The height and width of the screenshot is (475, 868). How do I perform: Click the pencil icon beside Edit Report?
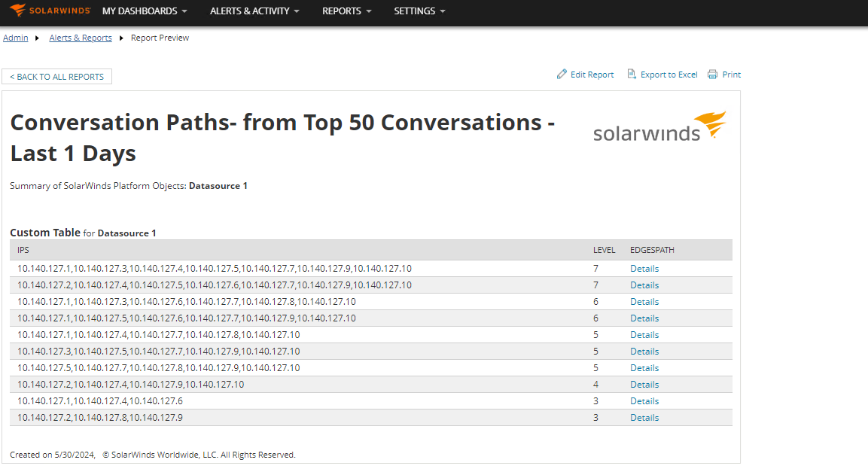562,75
